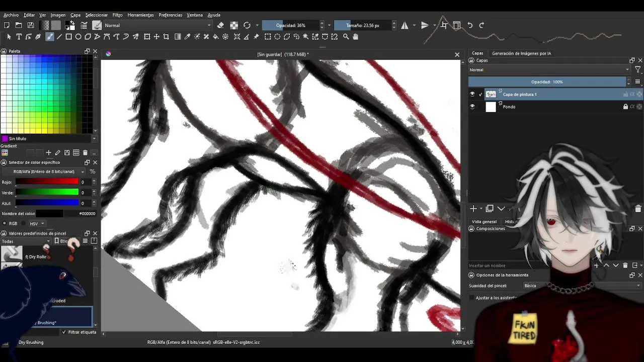
Task: Select the Zoom magnifier tool
Action: point(346,37)
